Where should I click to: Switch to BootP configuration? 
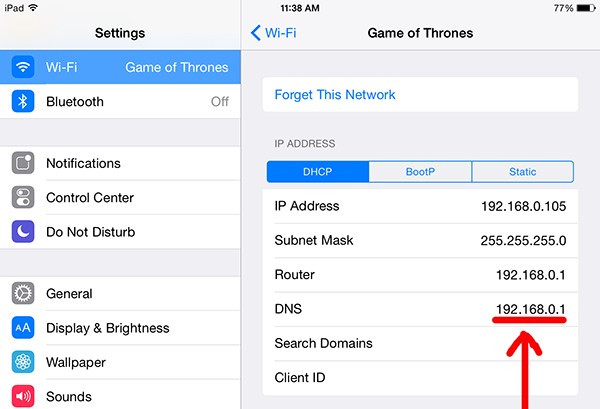420,172
